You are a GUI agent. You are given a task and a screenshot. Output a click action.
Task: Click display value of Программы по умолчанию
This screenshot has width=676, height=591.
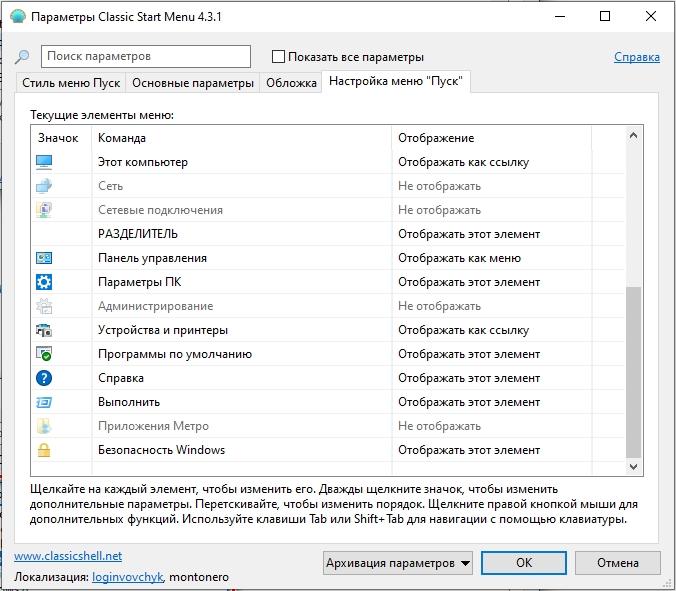coord(469,354)
